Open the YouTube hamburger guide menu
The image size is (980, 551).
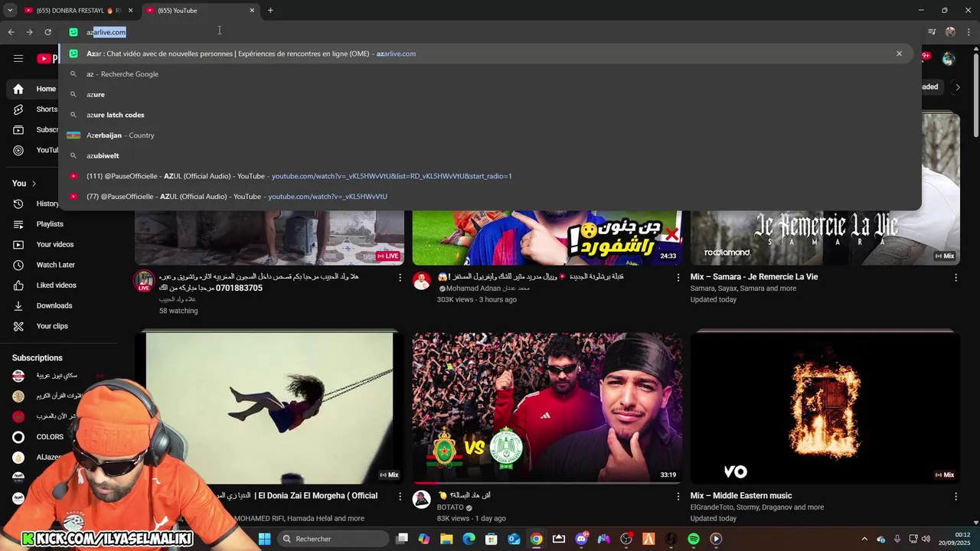click(18, 58)
